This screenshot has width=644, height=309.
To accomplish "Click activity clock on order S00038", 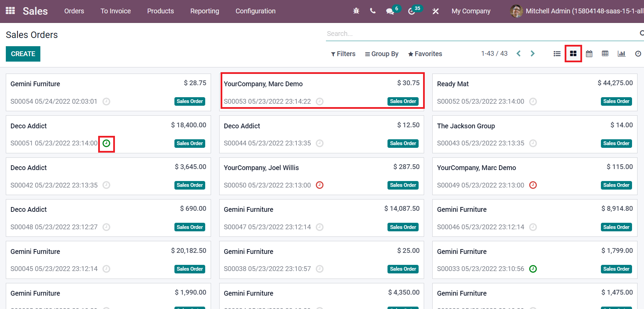I will (319, 269).
